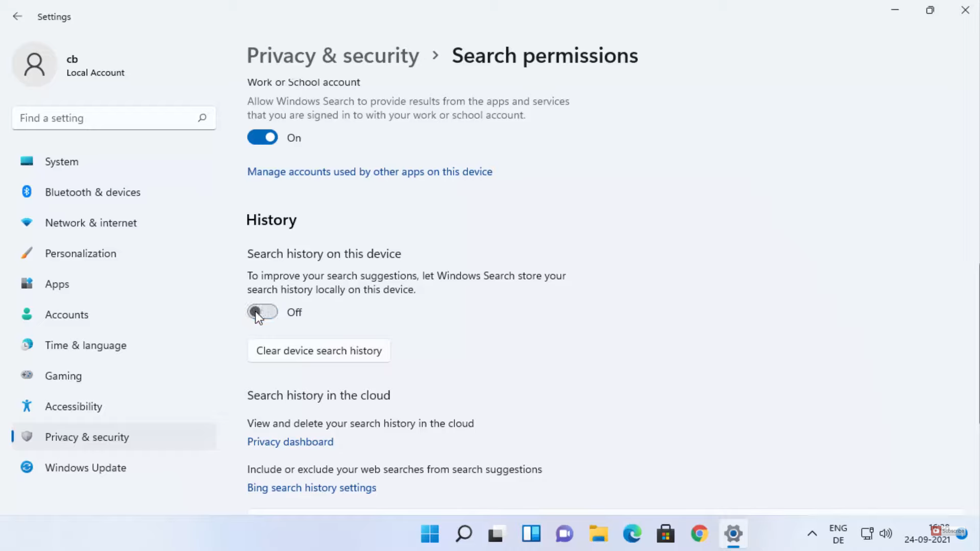Viewport: 980px width, 551px height.
Task: Turn off Work or School account toggle
Action: pos(262,137)
